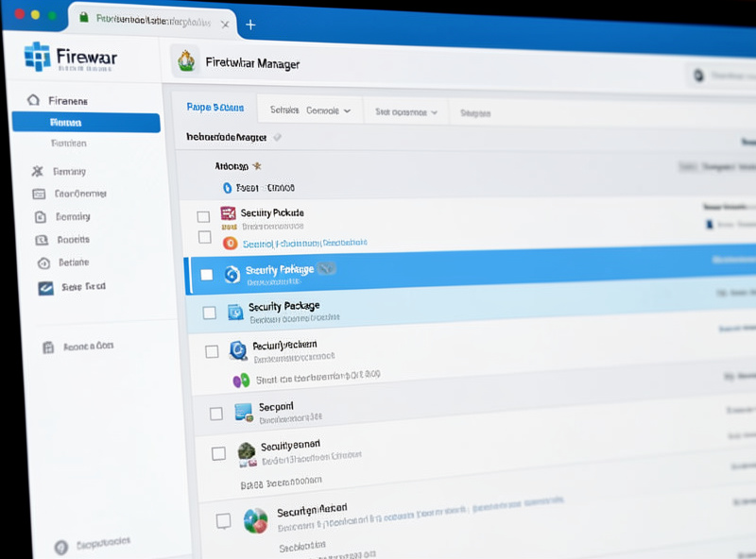Click the blue square icon of Security Package
This screenshot has width=756, height=559.
pyautogui.click(x=235, y=313)
